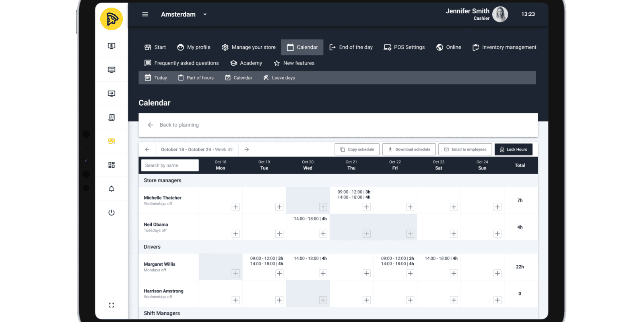Open the bell notifications icon in sidebar

coord(111,189)
